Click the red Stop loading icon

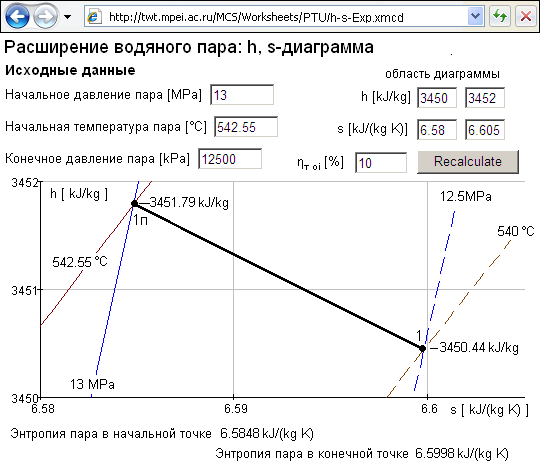point(526,16)
